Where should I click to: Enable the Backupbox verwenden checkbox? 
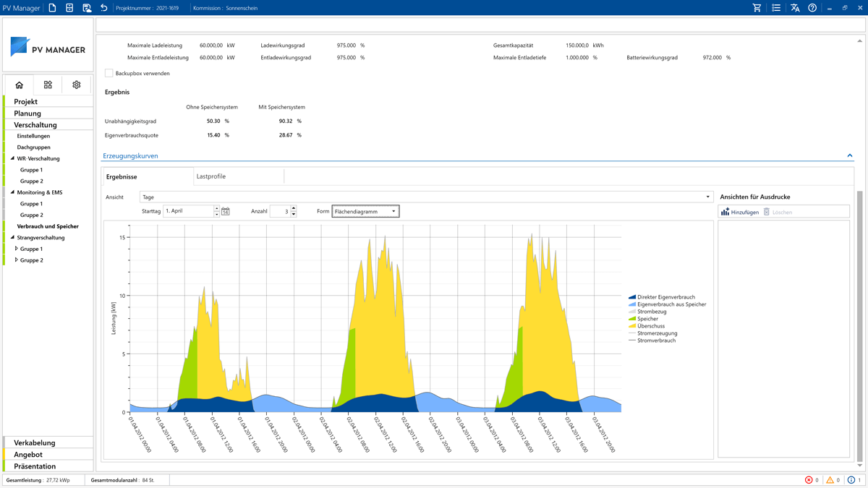tap(109, 73)
